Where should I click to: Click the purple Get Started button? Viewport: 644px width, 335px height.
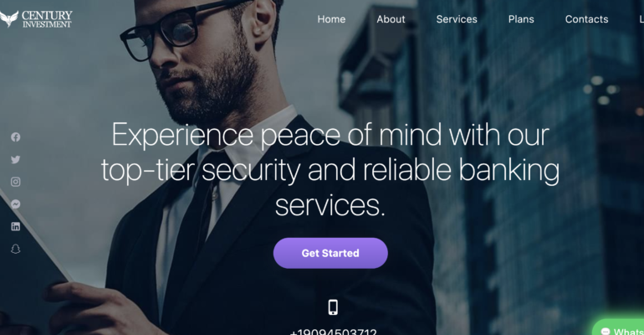[330, 253]
